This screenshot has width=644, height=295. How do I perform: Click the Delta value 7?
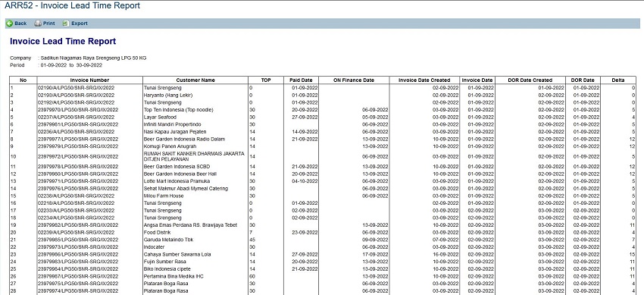(x=633, y=240)
